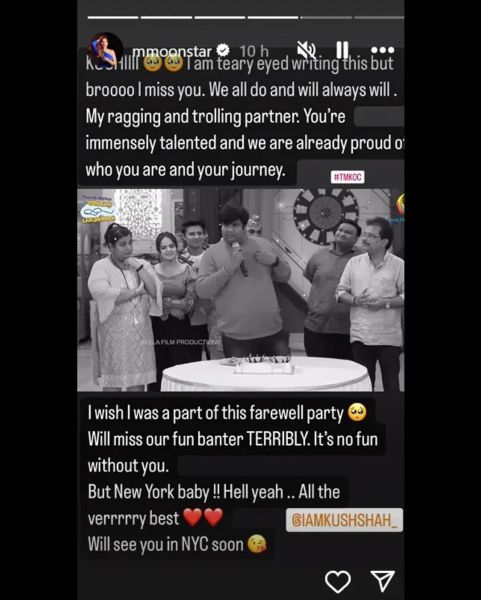This screenshot has height=600, width=481.
Task: Open the @IAMKUSHSHAH_ mention sticker
Action: pyautogui.click(x=344, y=520)
